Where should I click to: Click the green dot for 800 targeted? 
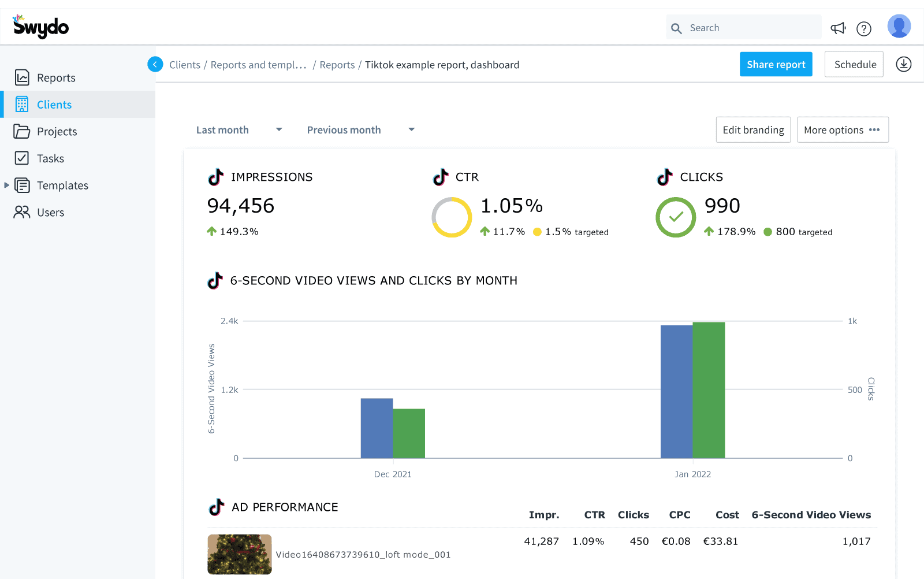767,232
